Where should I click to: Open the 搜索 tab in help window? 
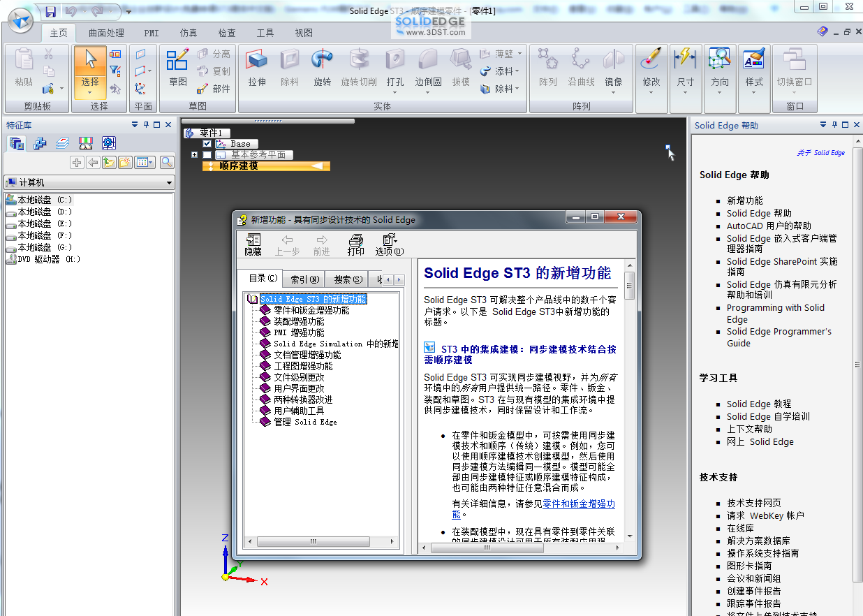pos(348,279)
